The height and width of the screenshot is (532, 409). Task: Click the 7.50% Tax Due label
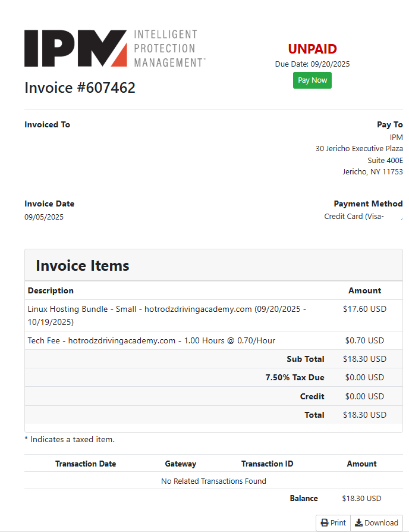pos(295,377)
